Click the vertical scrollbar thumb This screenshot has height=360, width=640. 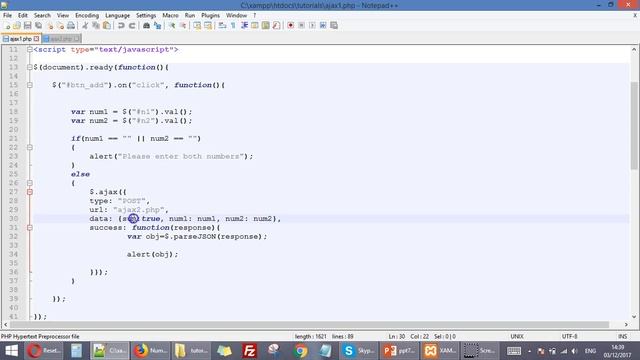(634, 125)
